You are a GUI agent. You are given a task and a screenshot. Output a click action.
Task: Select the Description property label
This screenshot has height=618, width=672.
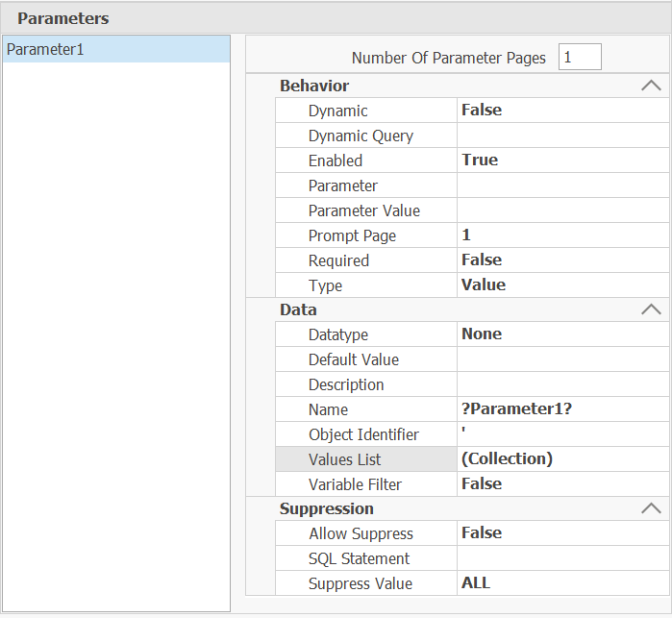pos(346,385)
